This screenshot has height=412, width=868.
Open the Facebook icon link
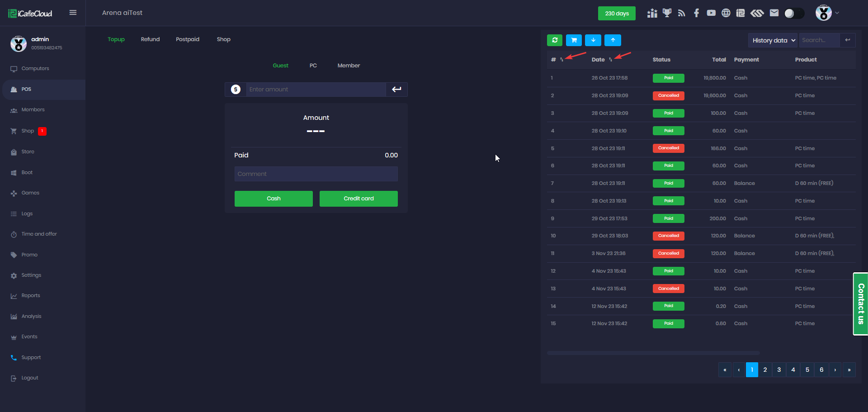coord(696,13)
